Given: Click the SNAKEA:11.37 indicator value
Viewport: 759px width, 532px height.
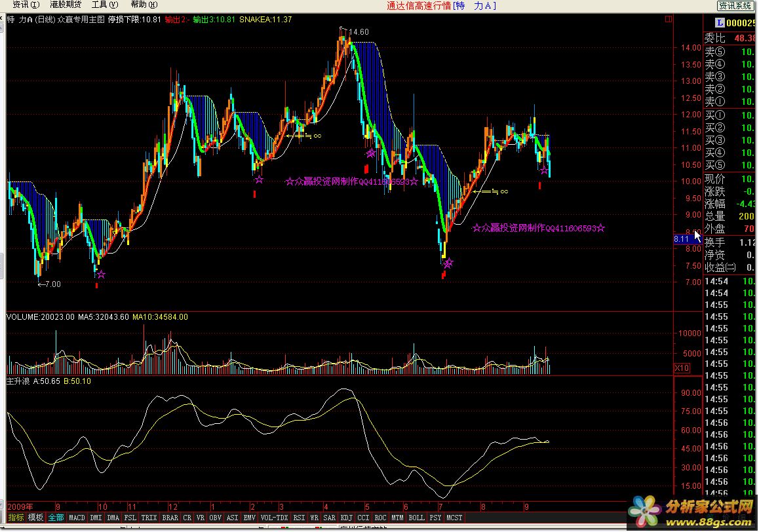Looking at the screenshot, I should pos(265,20).
